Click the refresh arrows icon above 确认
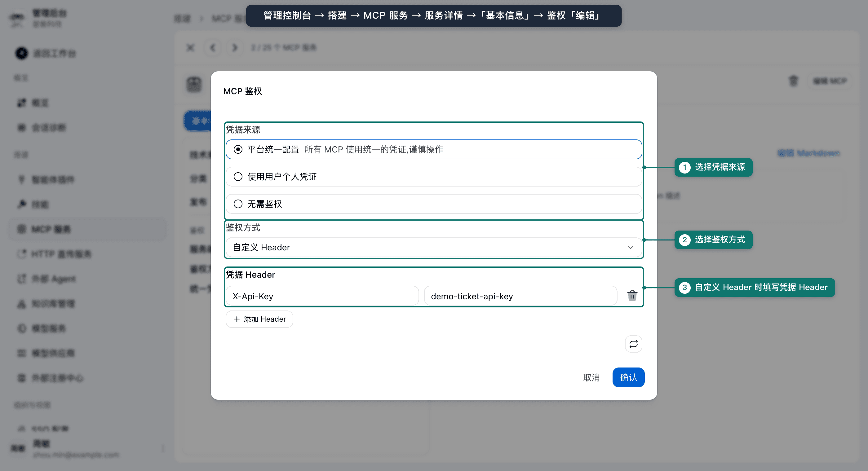868x471 pixels. (x=633, y=344)
